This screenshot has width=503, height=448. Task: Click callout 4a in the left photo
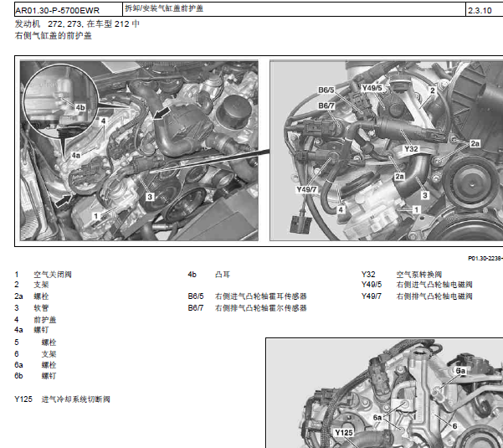75,156
